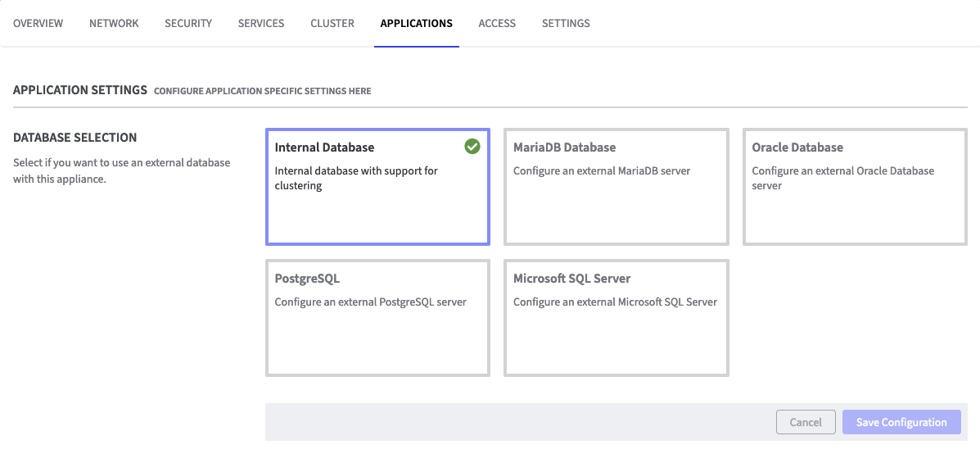Image resolution: width=980 pixels, height=472 pixels.
Task: Open the Overview tab
Action: (38, 23)
